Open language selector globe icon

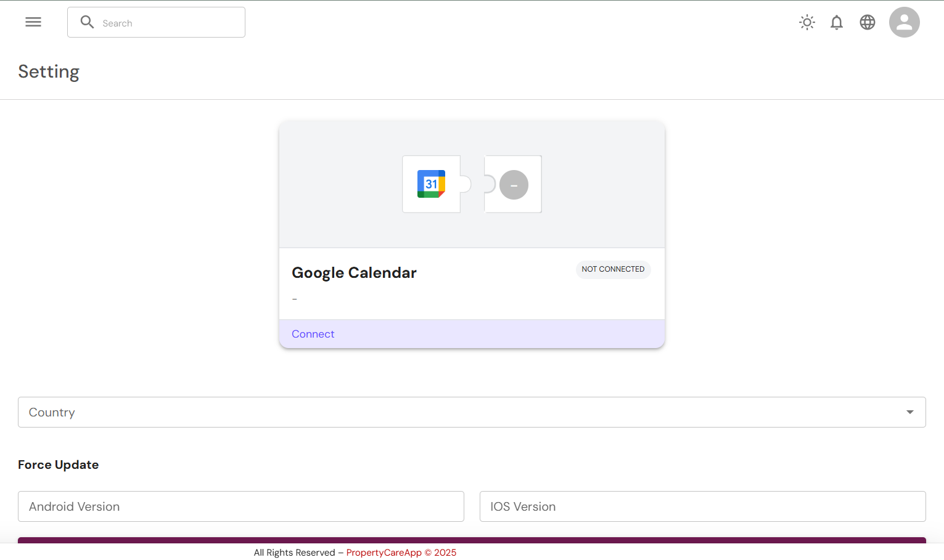(x=867, y=23)
